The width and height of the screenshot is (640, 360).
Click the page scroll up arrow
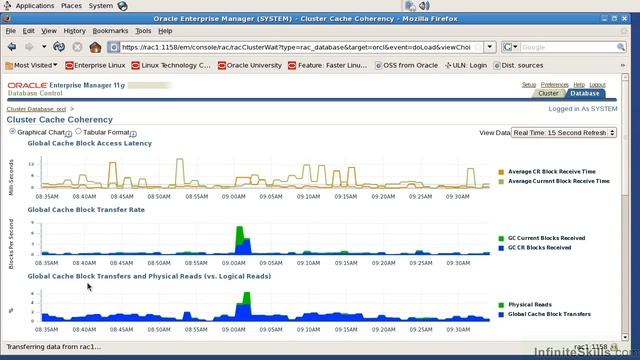tap(625, 77)
